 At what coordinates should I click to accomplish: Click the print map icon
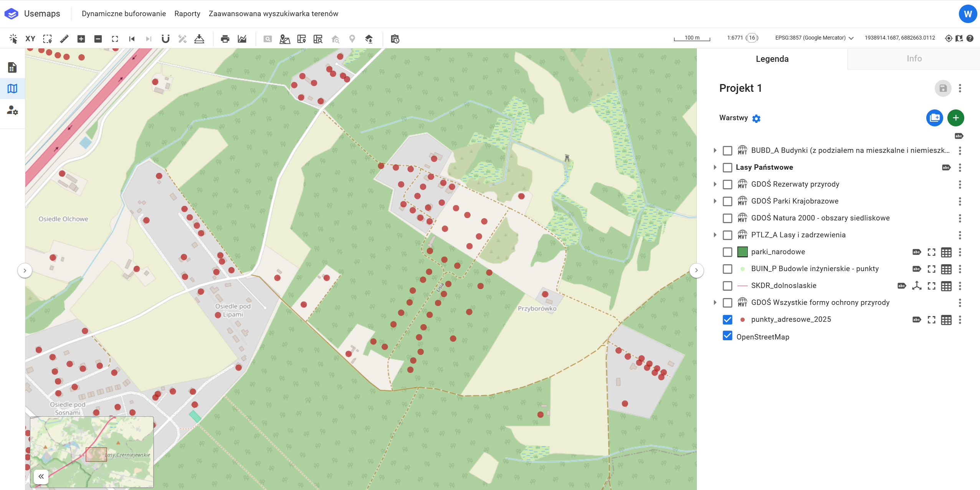225,39
